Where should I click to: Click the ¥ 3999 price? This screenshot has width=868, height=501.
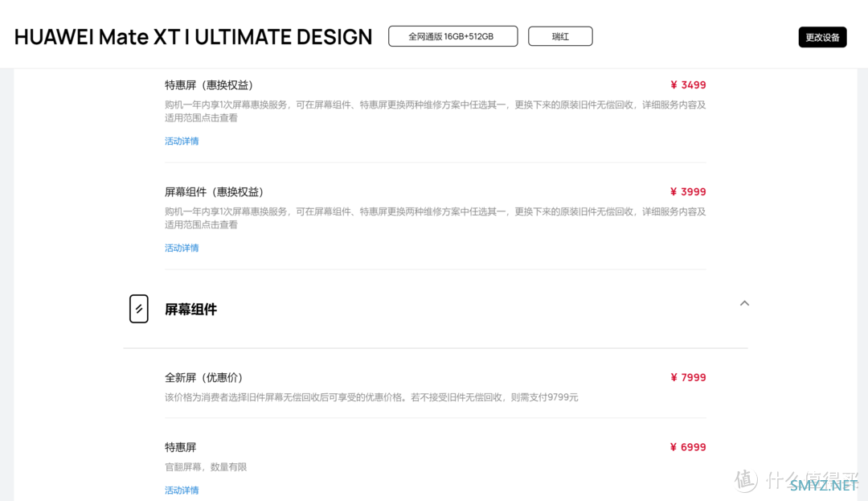click(x=688, y=192)
